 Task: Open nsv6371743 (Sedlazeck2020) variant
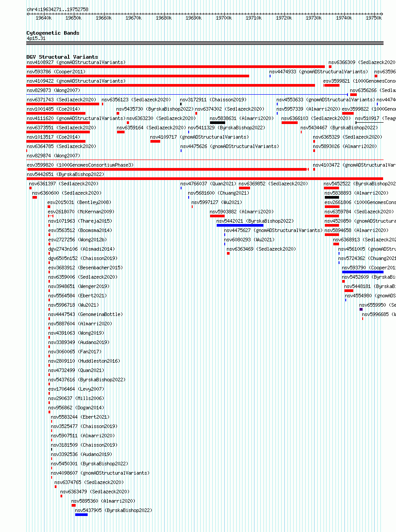coord(61,100)
